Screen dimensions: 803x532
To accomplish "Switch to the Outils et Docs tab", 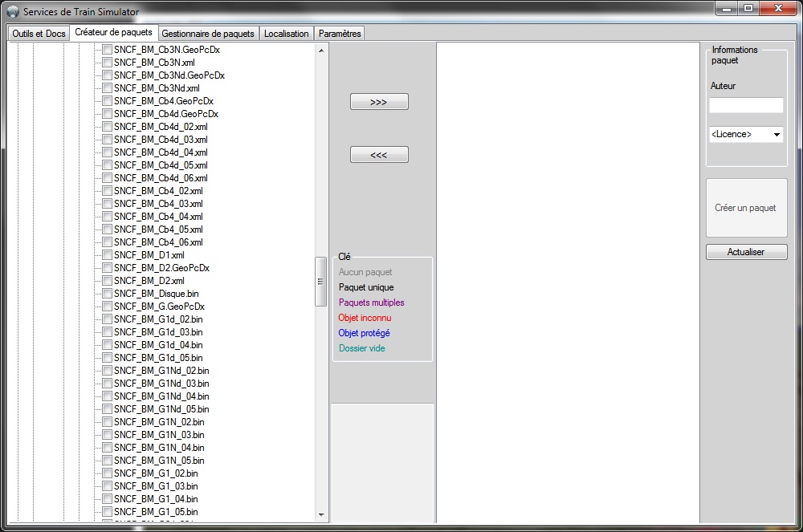I will click(39, 34).
